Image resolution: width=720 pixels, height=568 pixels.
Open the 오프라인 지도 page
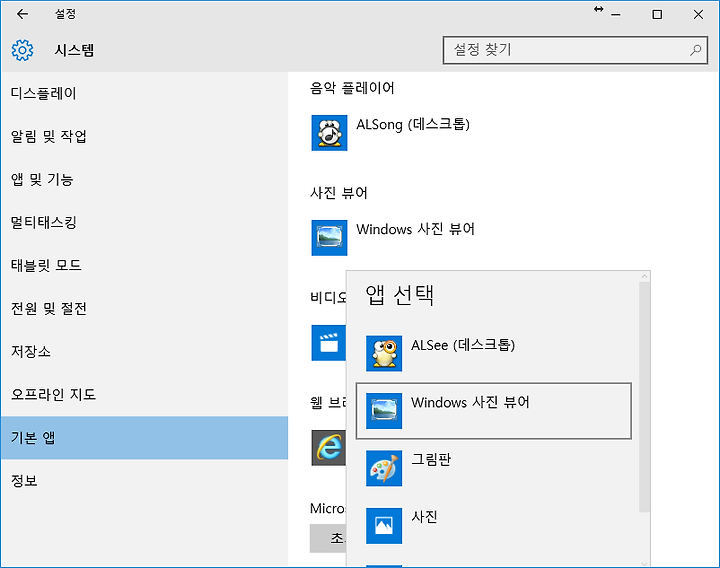point(145,394)
